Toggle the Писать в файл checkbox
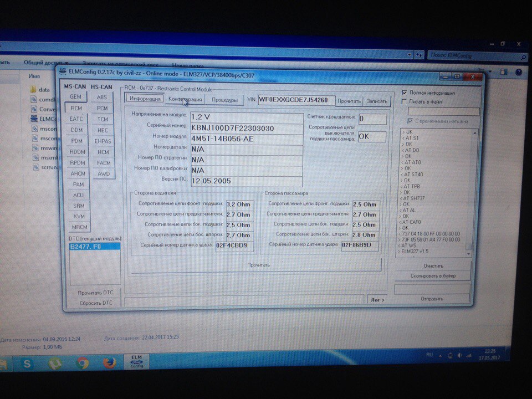Screen dimensions: 532x399 coord(404,101)
